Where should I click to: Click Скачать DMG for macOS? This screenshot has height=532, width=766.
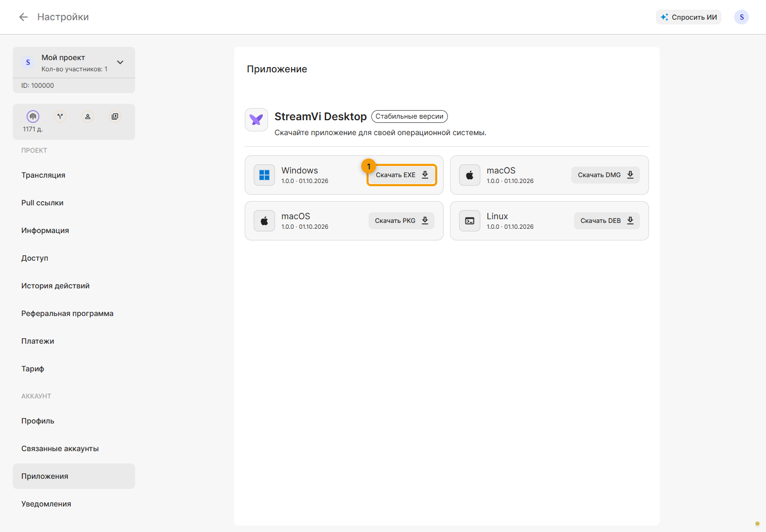pos(605,175)
